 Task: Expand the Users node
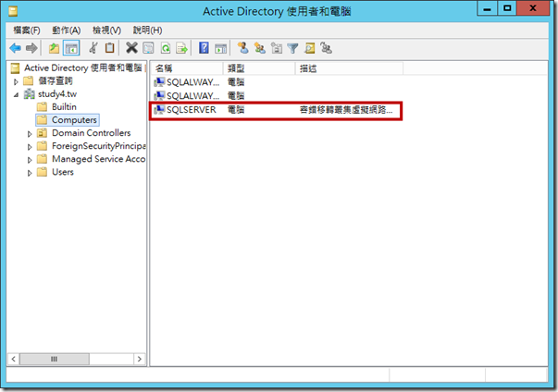(x=30, y=173)
